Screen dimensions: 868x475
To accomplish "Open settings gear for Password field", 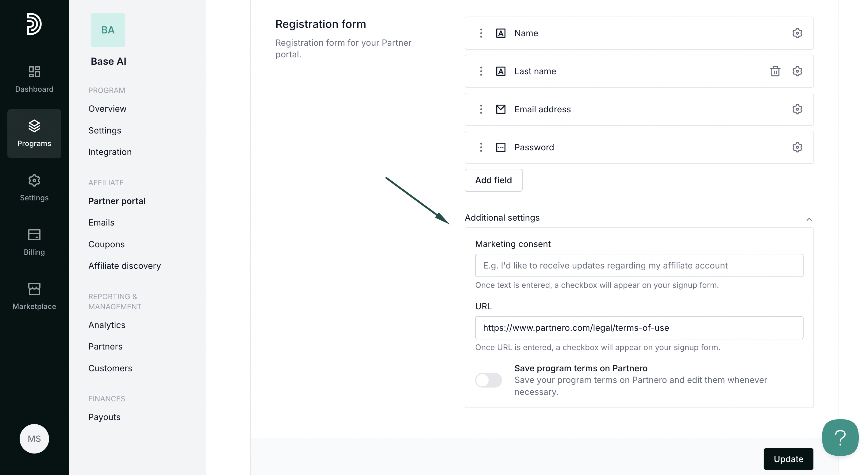I will pos(797,147).
